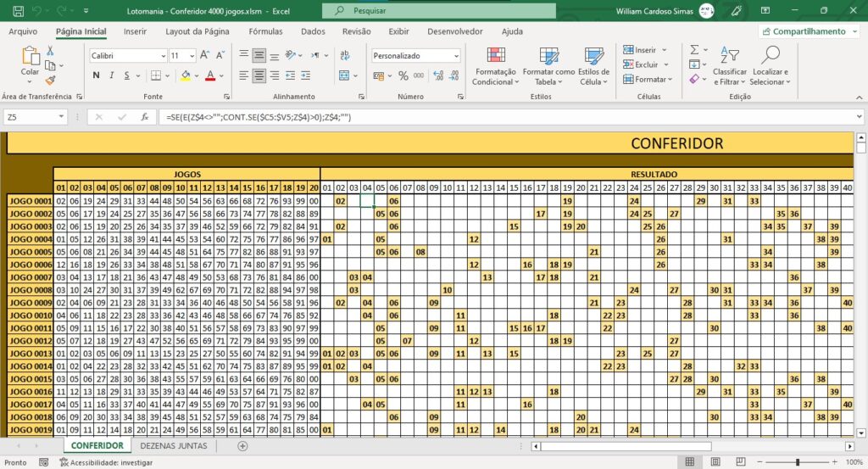Open Localizar e Selecionar menu
The height and width of the screenshot is (469, 868).
coord(770,66)
